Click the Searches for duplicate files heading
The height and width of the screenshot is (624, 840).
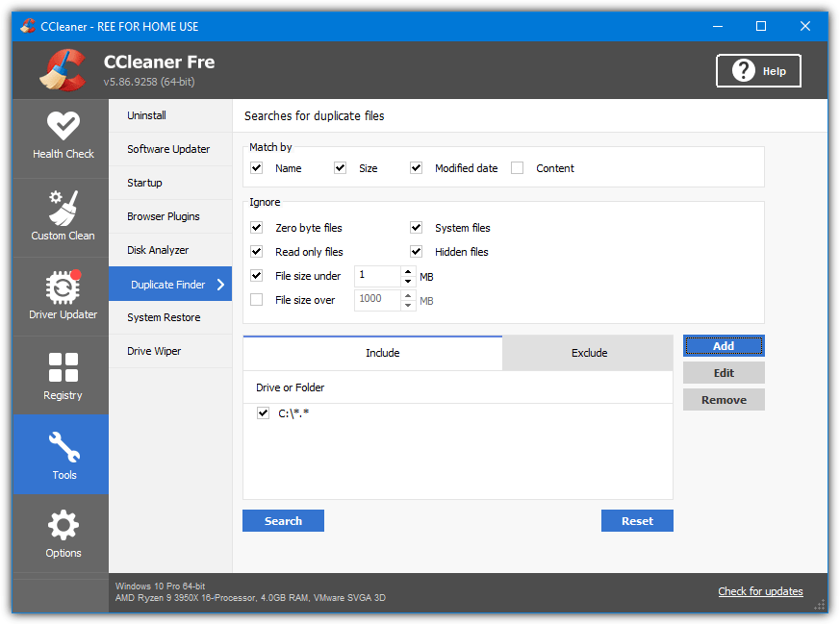pos(315,116)
